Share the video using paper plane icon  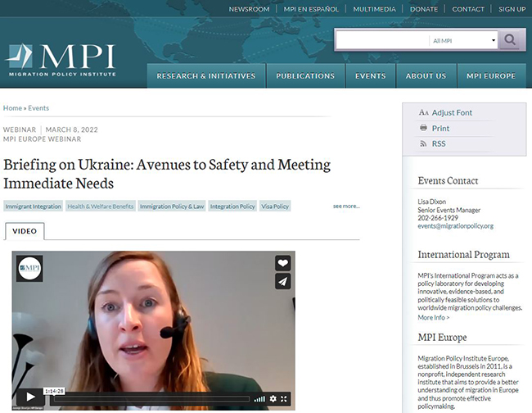282,281
